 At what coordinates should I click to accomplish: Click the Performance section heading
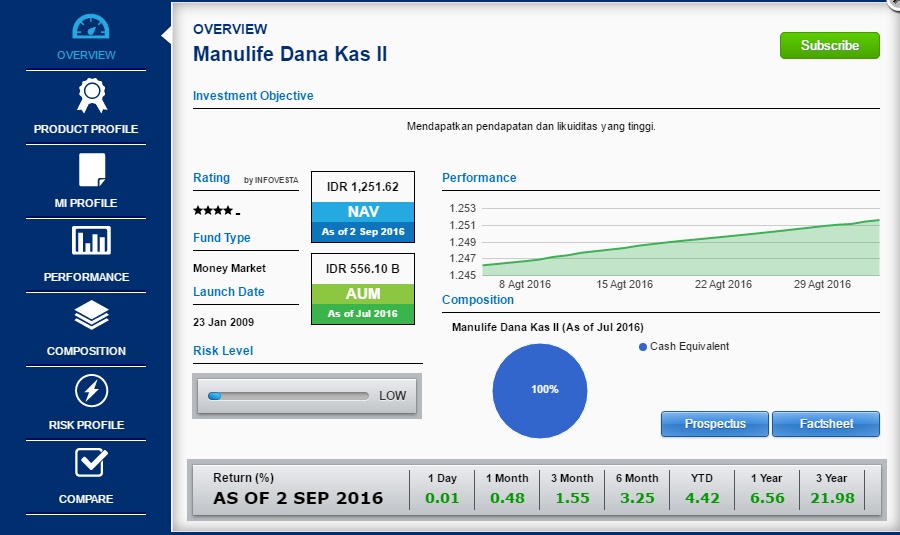tap(479, 178)
